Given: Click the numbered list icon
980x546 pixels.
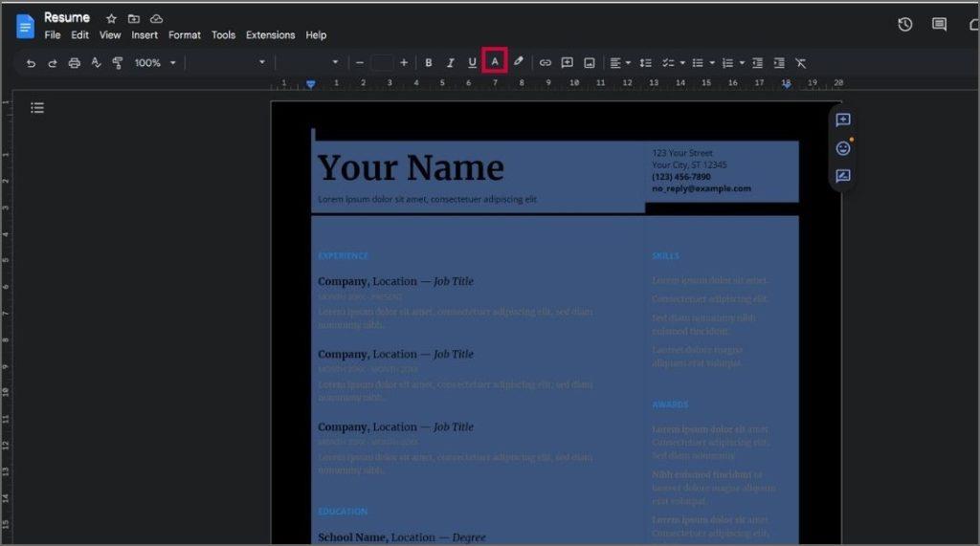Looking at the screenshot, I should click(727, 62).
